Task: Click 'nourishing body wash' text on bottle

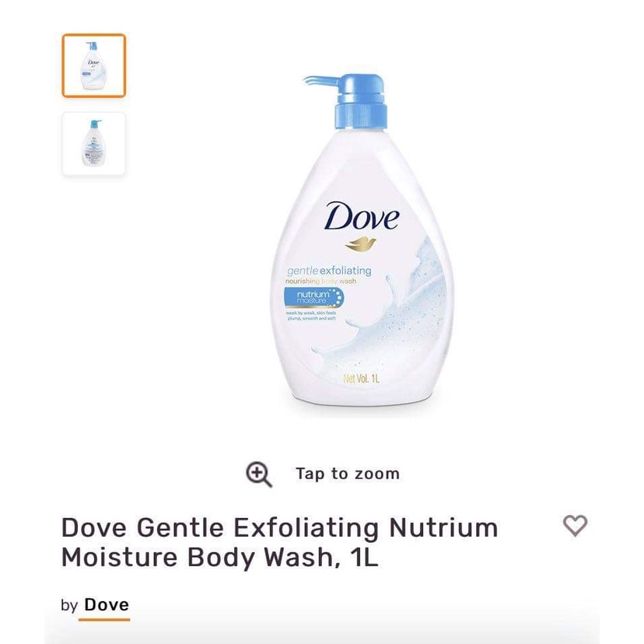Action: click(320, 282)
